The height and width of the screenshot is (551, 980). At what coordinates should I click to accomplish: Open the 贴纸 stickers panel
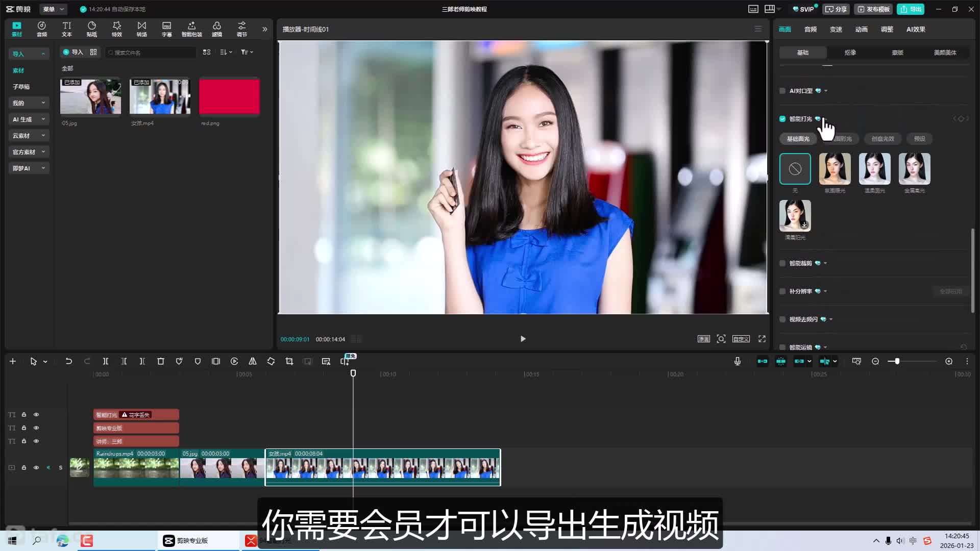92,29
